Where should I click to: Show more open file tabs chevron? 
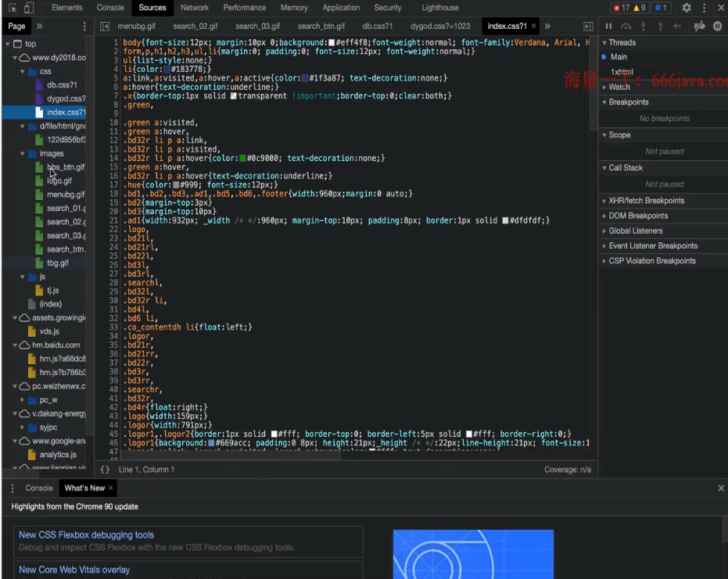point(547,27)
